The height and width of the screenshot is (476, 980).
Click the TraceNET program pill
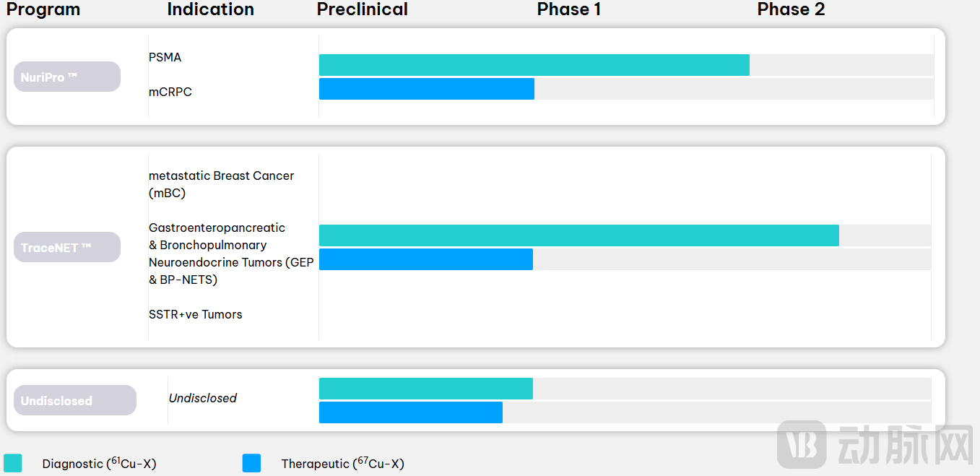click(67, 247)
